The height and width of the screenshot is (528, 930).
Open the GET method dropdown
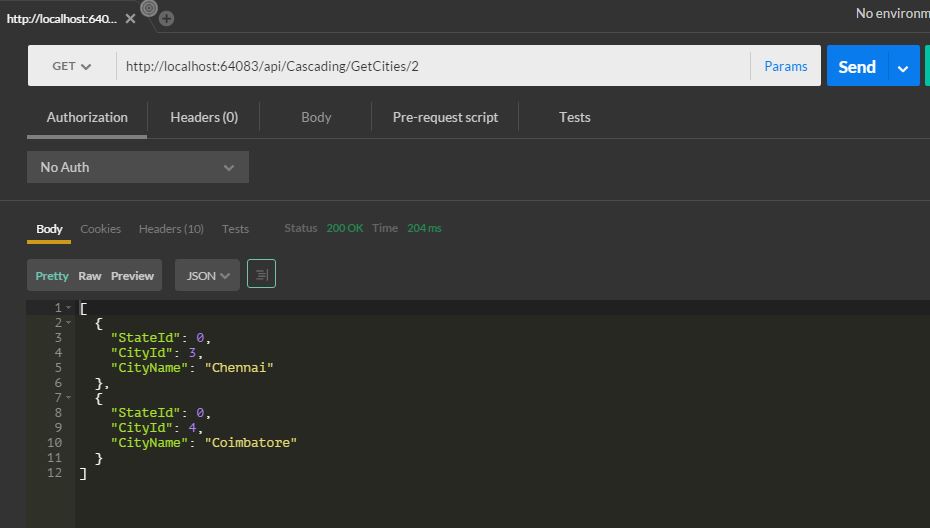(71, 67)
